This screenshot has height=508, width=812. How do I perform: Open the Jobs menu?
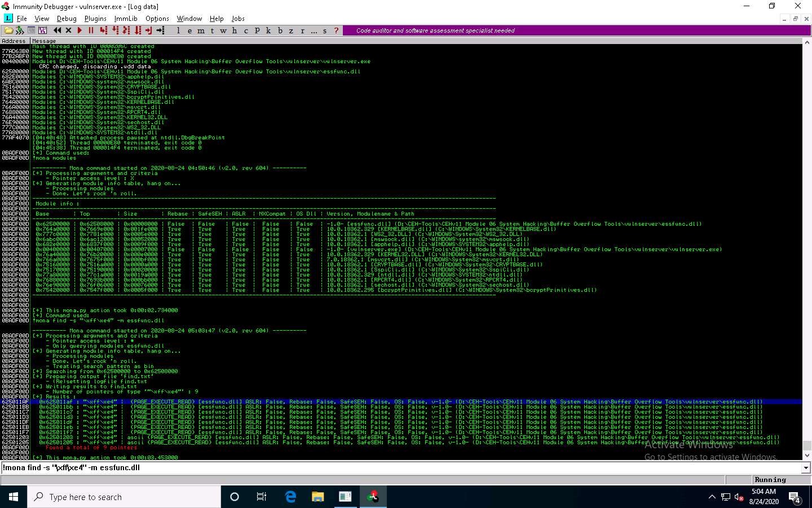coord(238,19)
